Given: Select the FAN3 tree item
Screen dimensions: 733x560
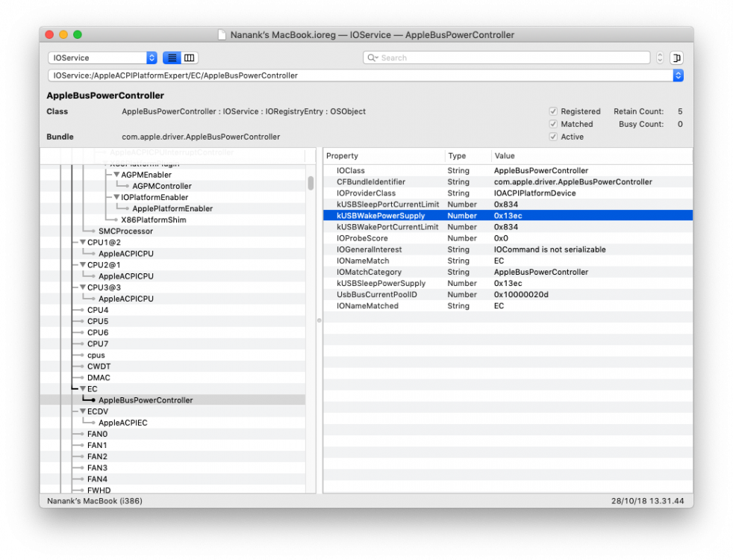Looking at the screenshot, I should click(x=97, y=467).
